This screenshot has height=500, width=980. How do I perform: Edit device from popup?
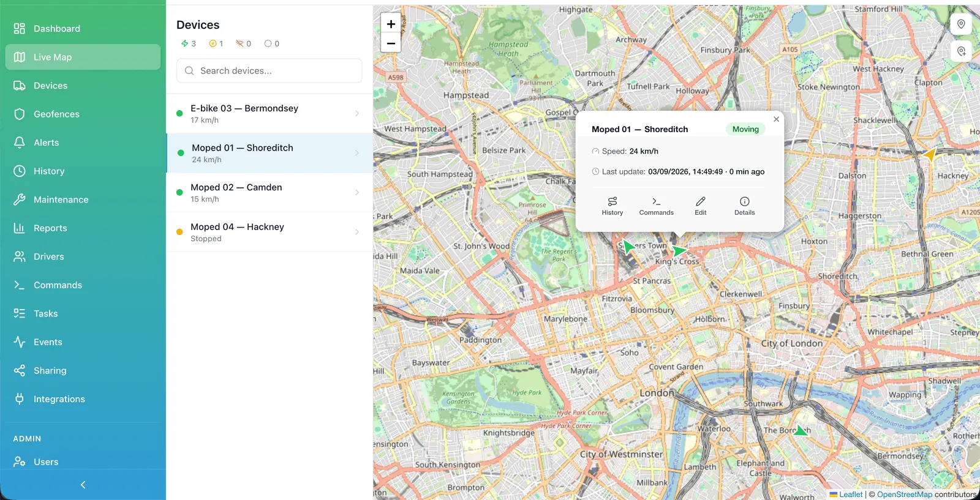pyautogui.click(x=701, y=206)
